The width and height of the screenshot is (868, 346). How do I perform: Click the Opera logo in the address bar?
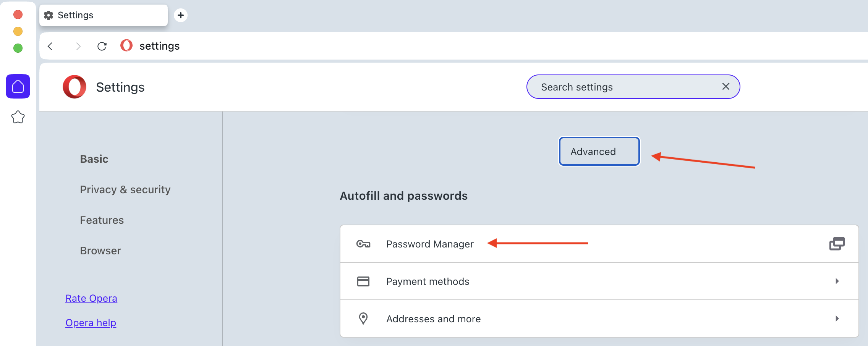pos(126,46)
